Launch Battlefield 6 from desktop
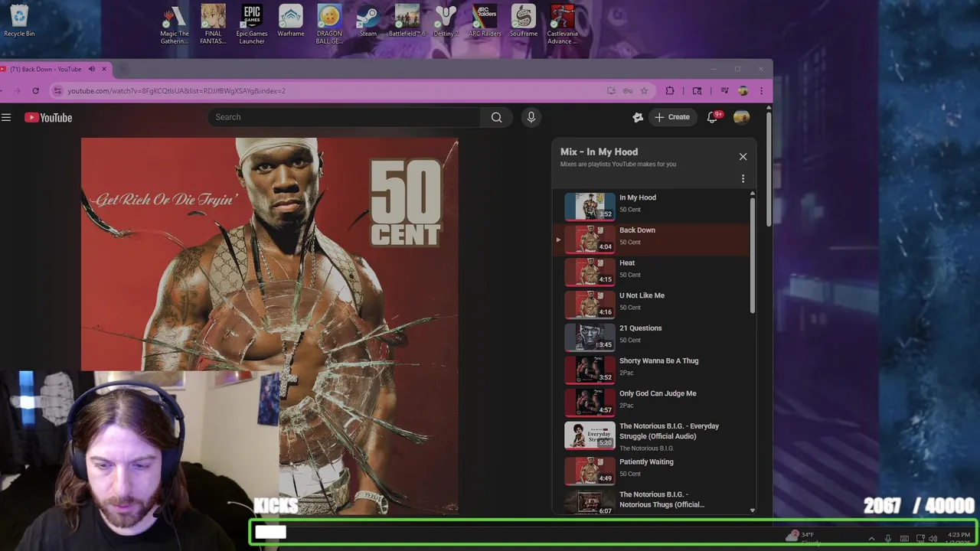 (407, 21)
